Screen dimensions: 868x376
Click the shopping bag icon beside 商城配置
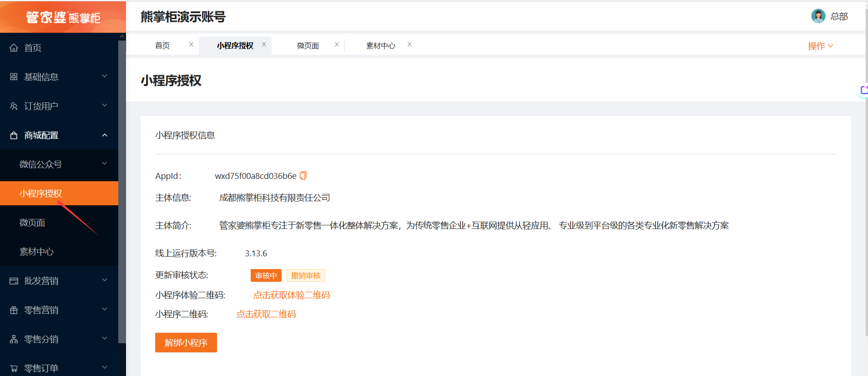pyautogui.click(x=14, y=135)
